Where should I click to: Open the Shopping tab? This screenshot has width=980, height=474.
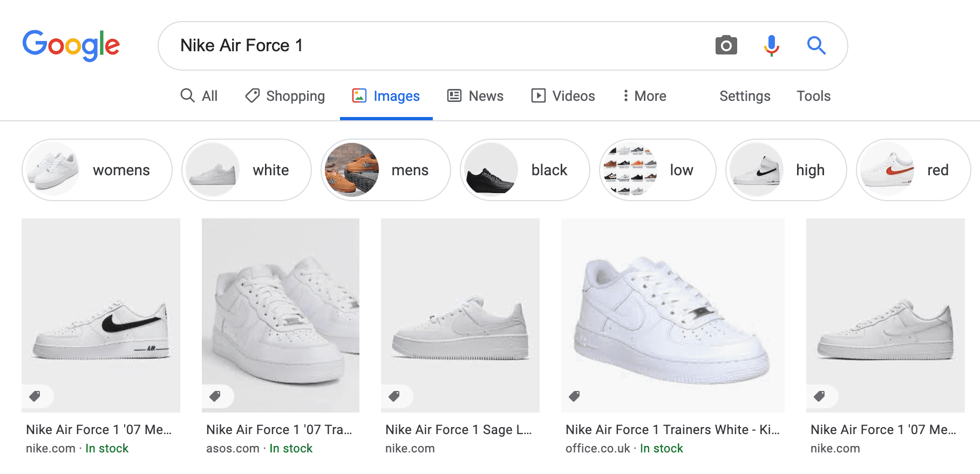(x=285, y=96)
